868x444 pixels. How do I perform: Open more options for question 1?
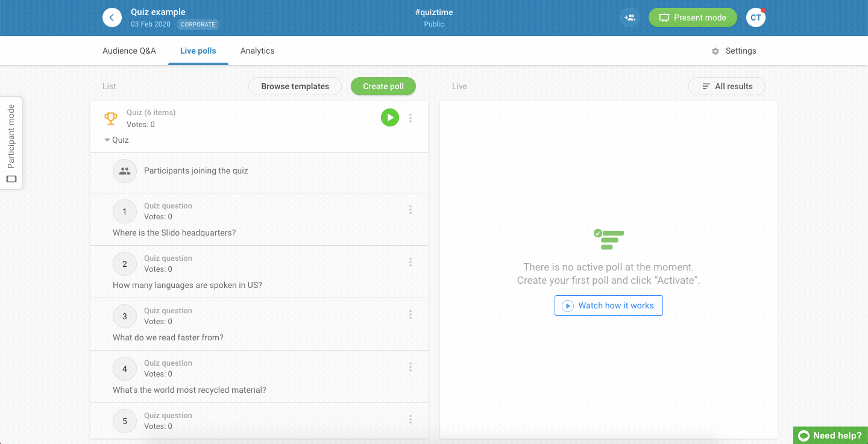[x=410, y=210]
